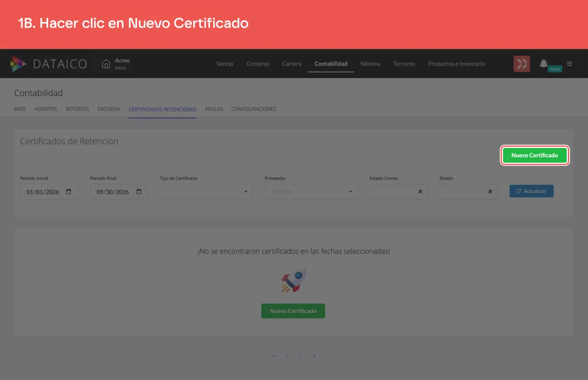Go to the next results page

[300, 355]
